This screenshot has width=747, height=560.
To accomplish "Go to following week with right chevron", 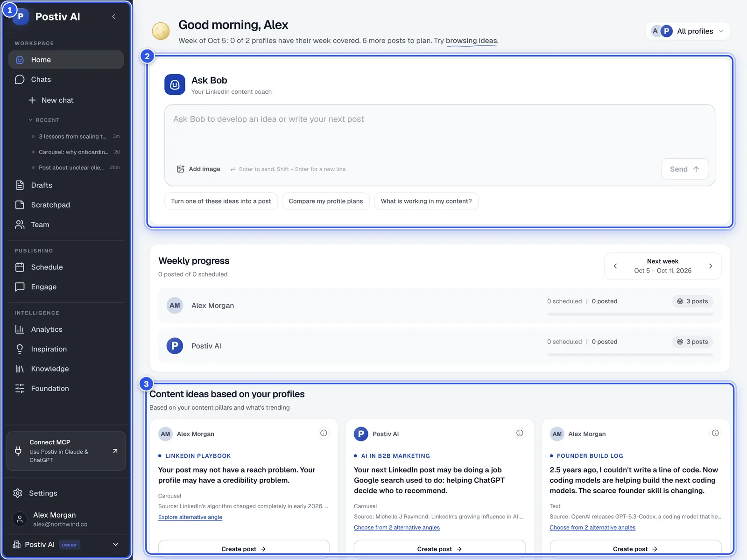I will click(x=711, y=266).
